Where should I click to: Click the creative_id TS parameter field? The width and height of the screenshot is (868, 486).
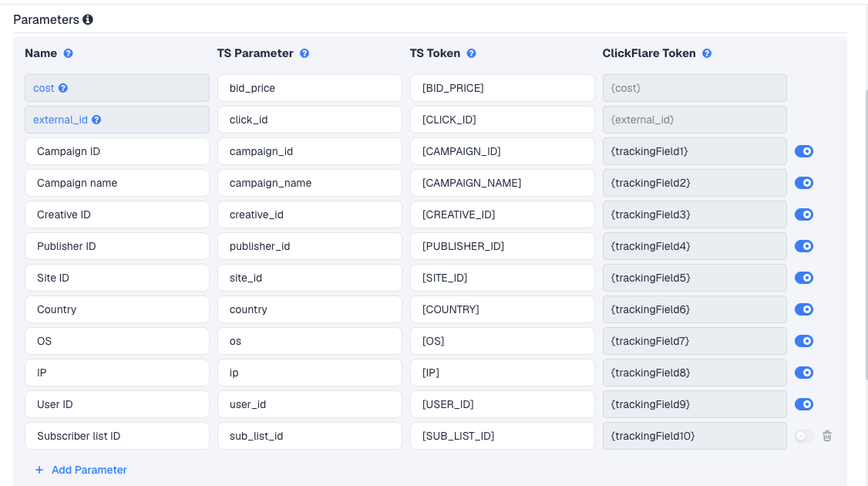click(x=309, y=214)
